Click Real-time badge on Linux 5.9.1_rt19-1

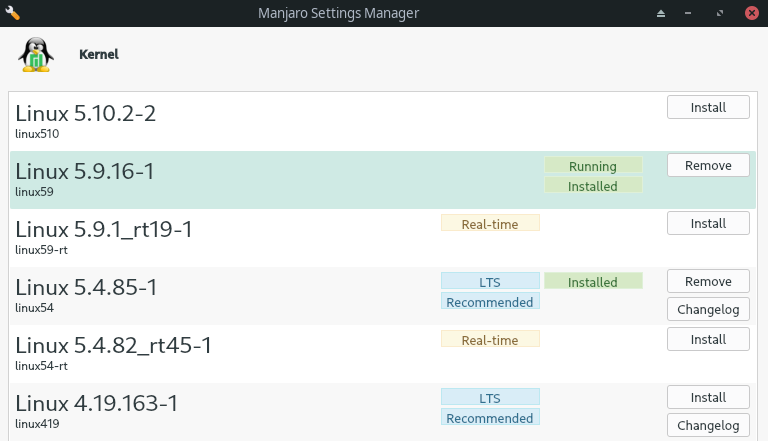coord(490,223)
